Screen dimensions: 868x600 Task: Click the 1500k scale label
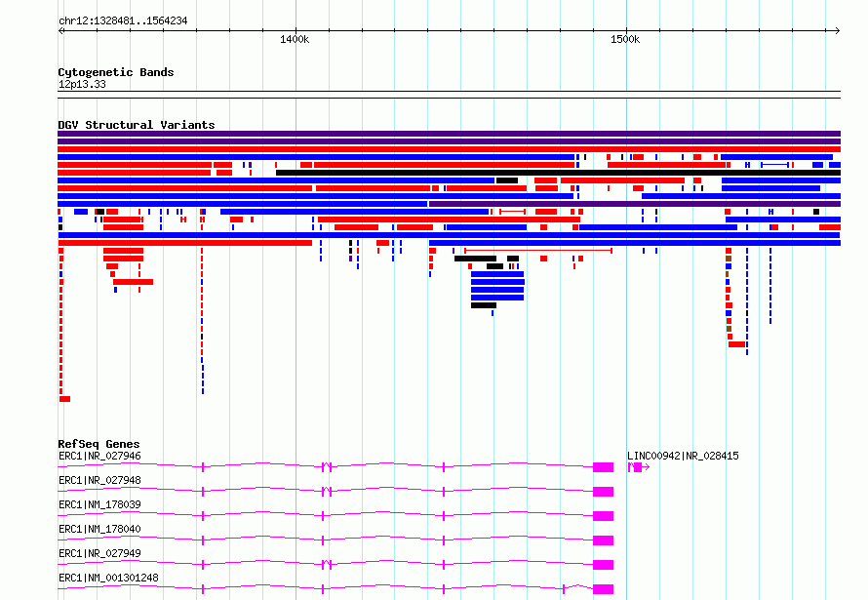[625, 39]
